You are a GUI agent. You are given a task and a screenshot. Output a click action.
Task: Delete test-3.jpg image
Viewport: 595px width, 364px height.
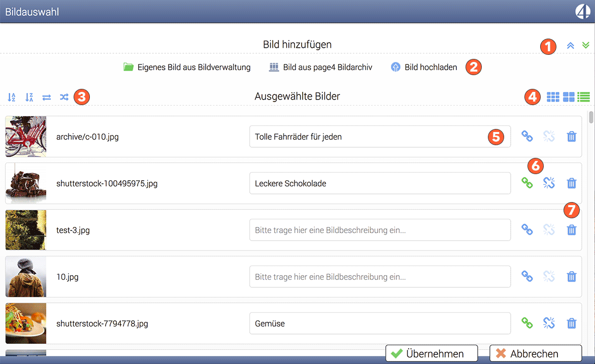pos(572,229)
